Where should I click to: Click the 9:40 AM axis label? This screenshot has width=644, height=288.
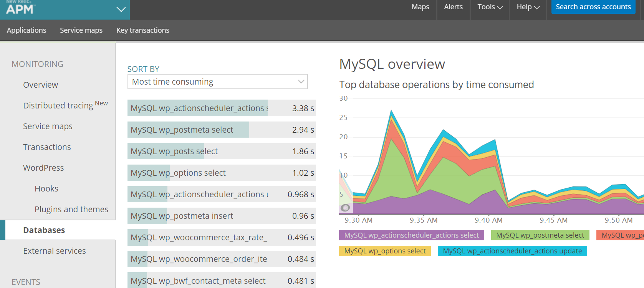tap(488, 220)
